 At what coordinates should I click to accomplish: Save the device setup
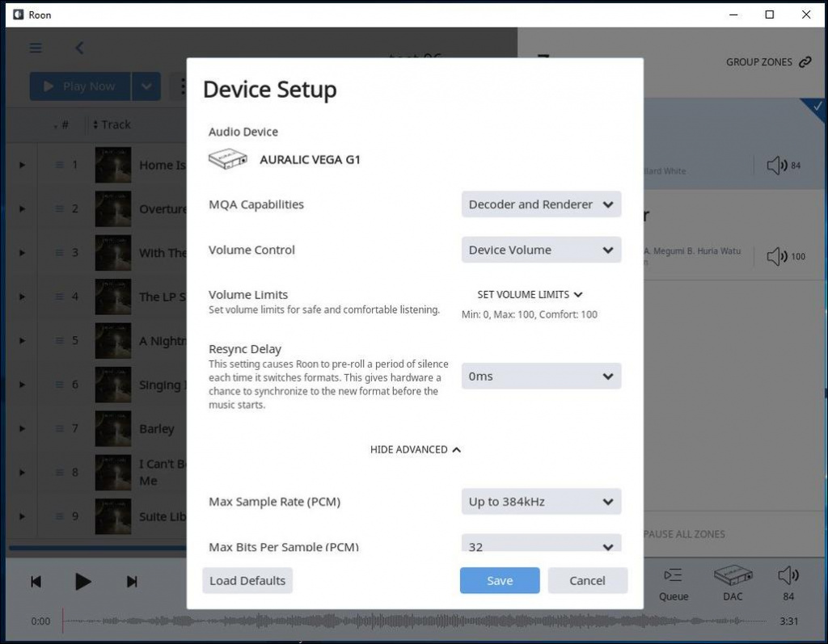[500, 581]
